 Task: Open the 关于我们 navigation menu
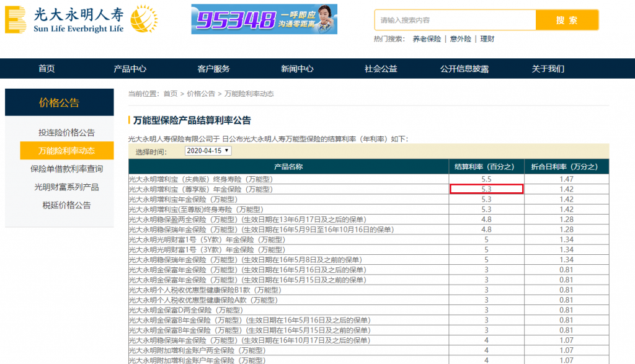pos(548,69)
